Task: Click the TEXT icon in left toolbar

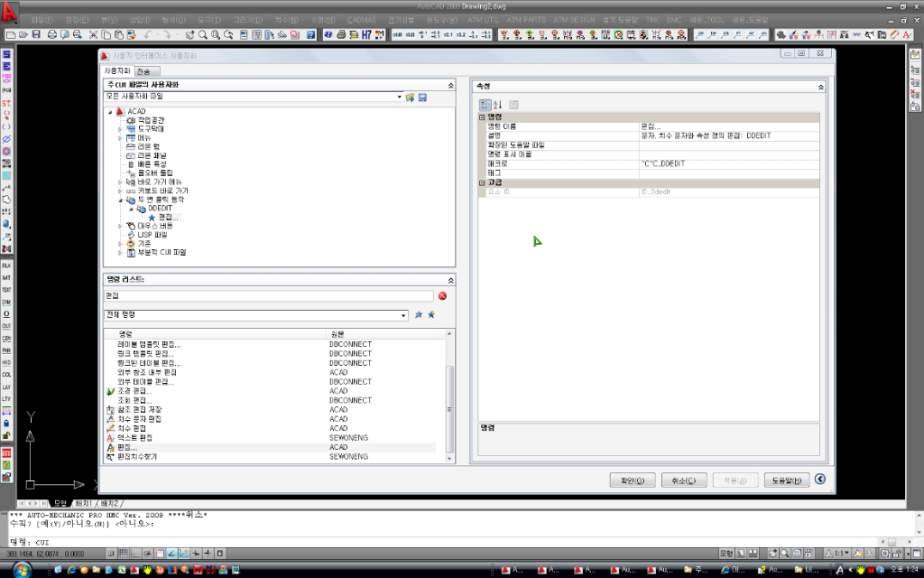Action: point(6,290)
